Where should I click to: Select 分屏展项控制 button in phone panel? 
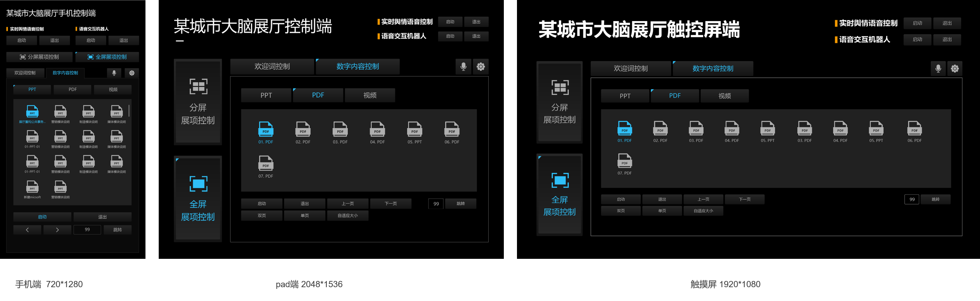point(39,57)
